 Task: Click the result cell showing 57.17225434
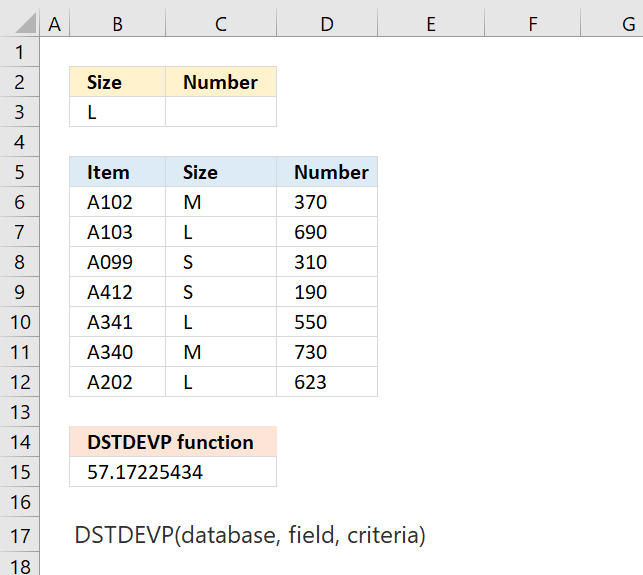click(173, 472)
